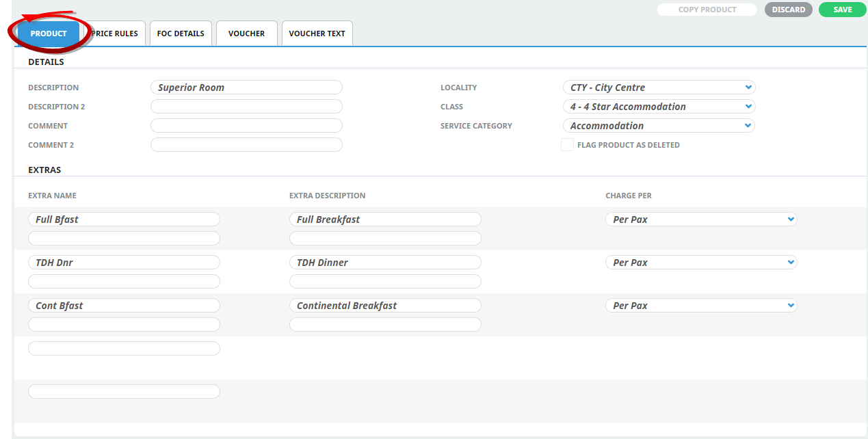Click the Copy Product button
The width and height of the screenshot is (868, 439).
707,10
